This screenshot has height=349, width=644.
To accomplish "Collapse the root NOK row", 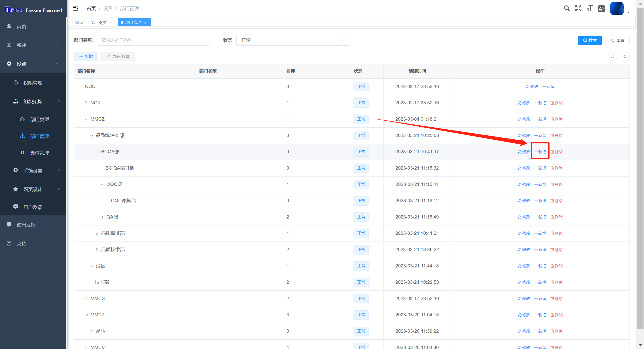I will (x=81, y=86).
